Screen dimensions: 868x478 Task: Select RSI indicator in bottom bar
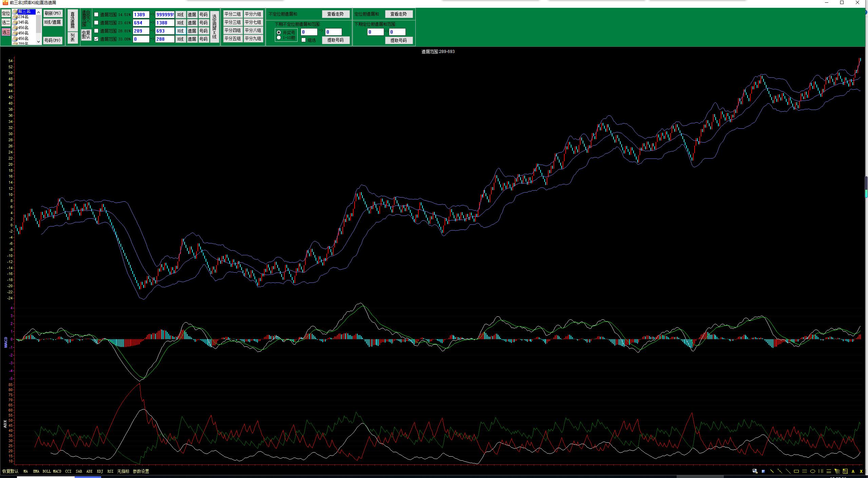pyautogui.click(x=110, y=471)
